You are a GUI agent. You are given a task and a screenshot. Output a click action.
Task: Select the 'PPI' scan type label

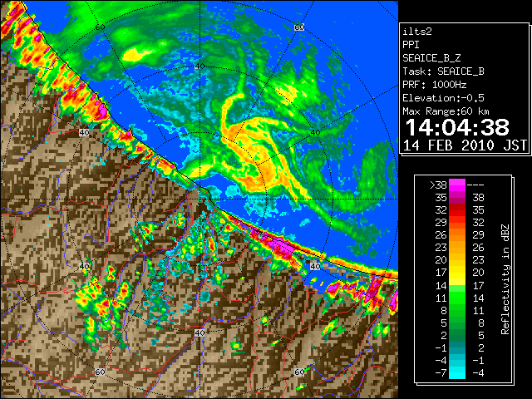click(x=411, y=45)
